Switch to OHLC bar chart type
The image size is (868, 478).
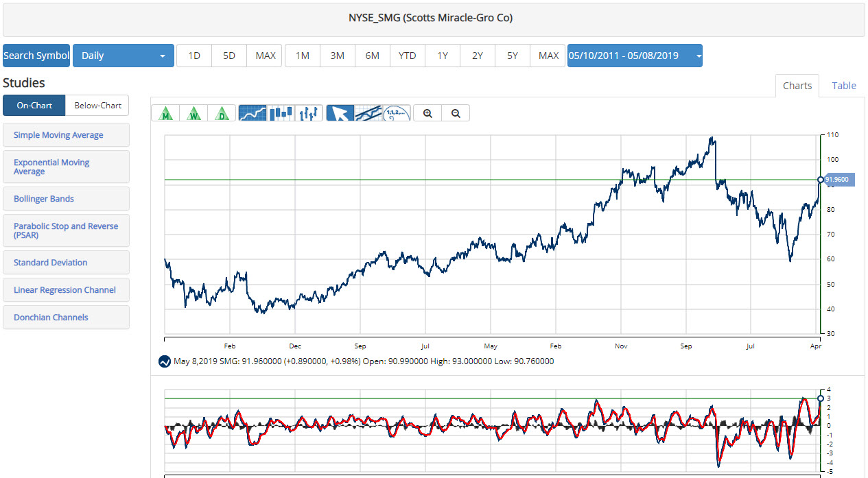[309, 113]
